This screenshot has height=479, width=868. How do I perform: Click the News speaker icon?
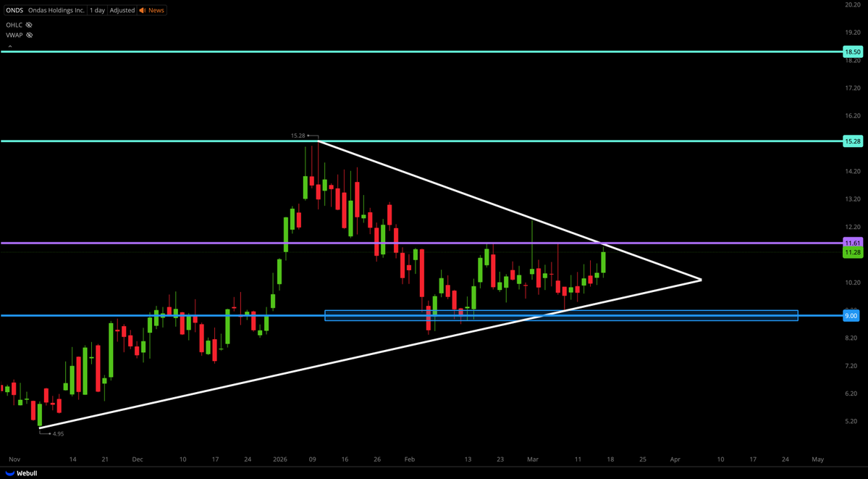[141, 10]
